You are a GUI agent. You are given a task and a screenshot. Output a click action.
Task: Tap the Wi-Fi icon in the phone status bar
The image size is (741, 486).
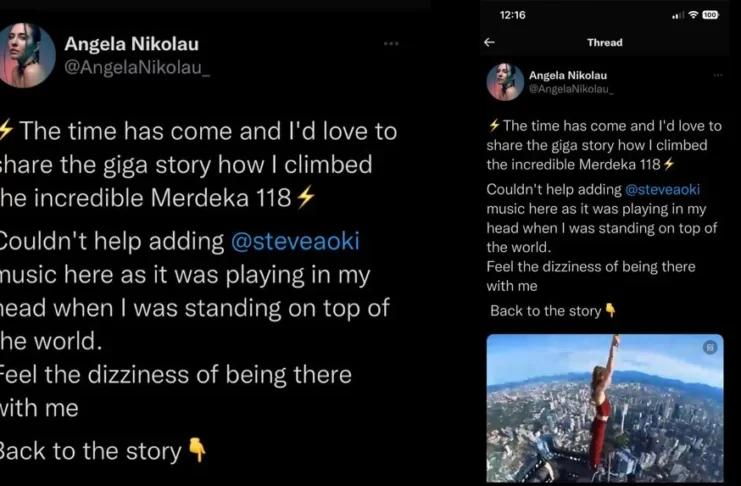tap(693, 15)
